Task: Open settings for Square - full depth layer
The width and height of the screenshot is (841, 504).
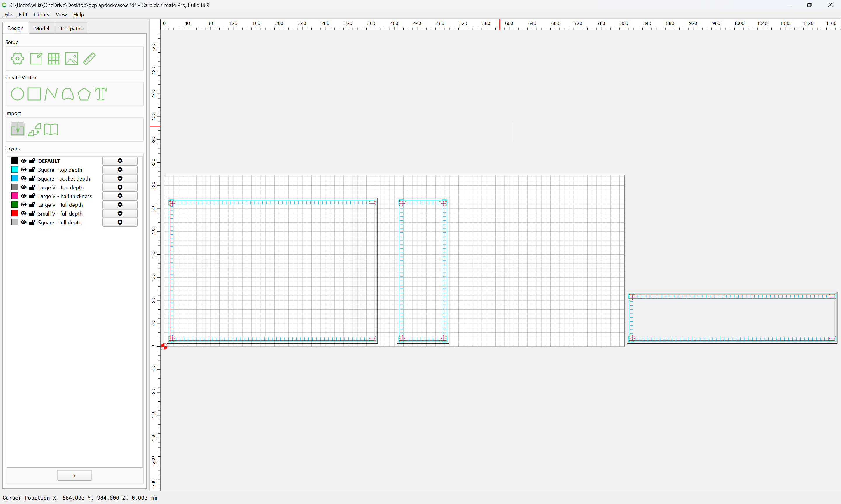Action: 120,222
